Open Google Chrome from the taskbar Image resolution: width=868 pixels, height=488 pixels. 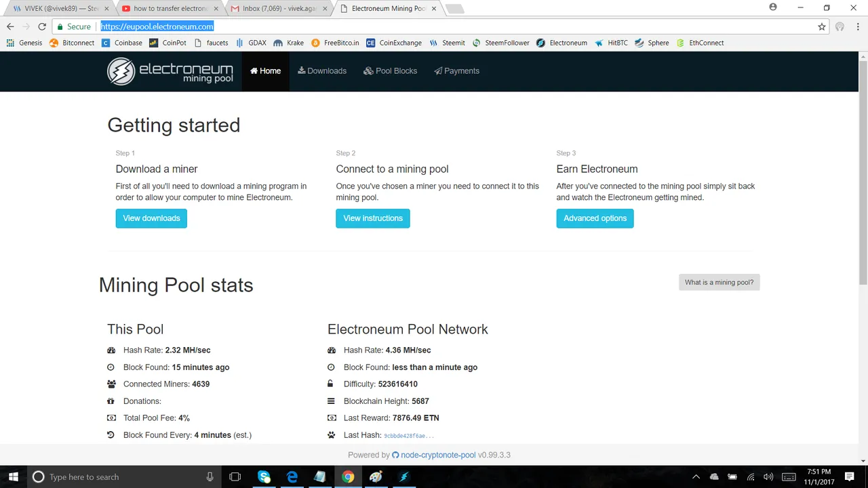(x=348, y=477)
